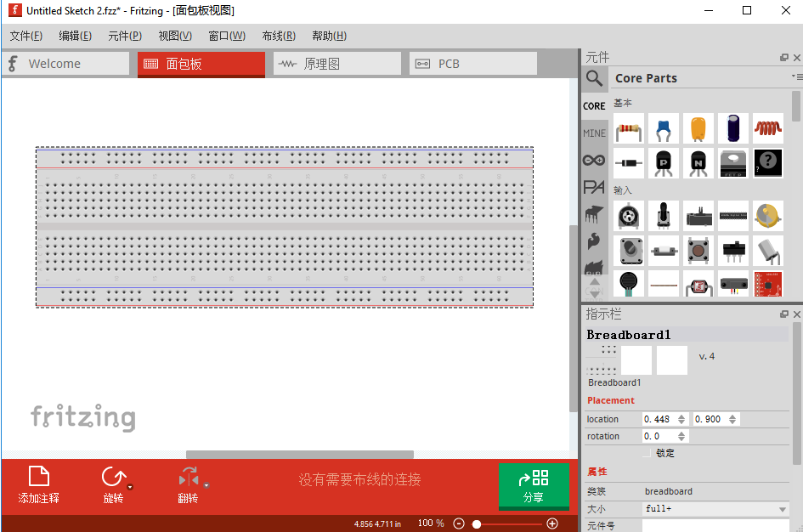
Task: Click the Add Note button (添加注释)
Action: point(39,485)
